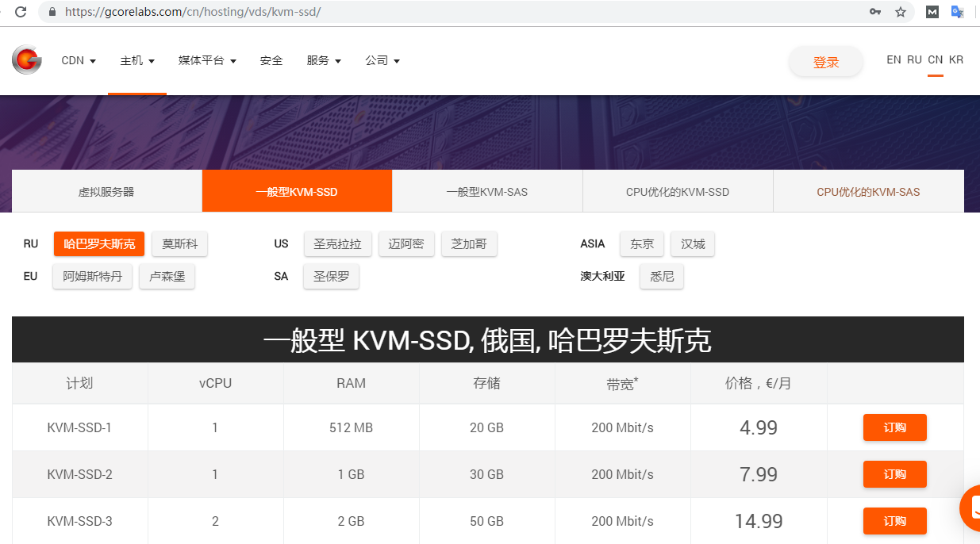Switch language to KR
This screenshot has width=980, height=544.
956,59
